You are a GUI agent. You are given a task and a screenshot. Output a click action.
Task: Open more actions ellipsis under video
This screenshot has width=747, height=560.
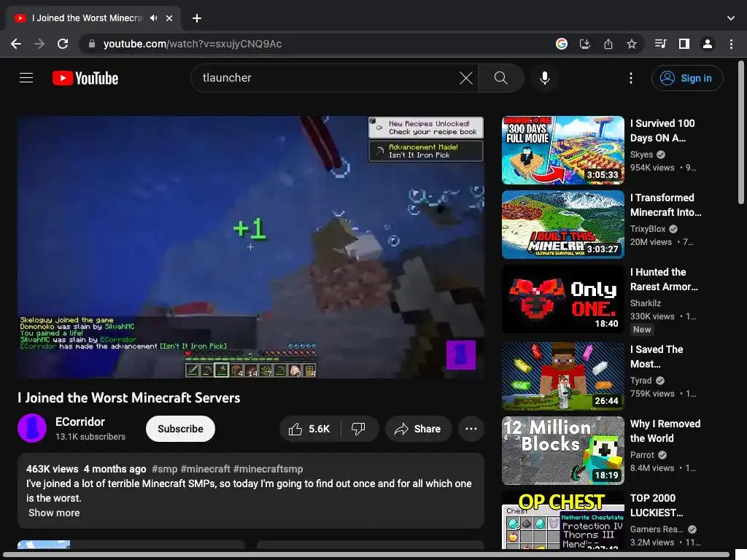tap(471, 429)
